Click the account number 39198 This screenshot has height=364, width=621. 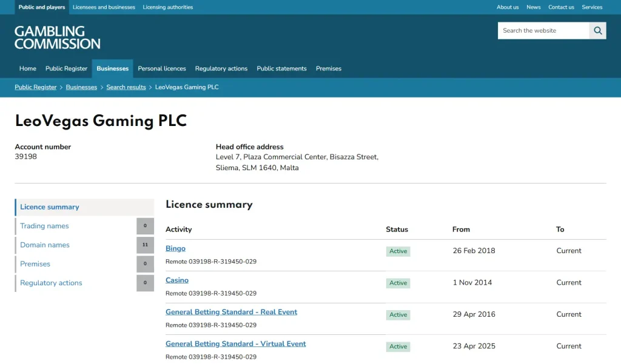click(x=25, y=157)
